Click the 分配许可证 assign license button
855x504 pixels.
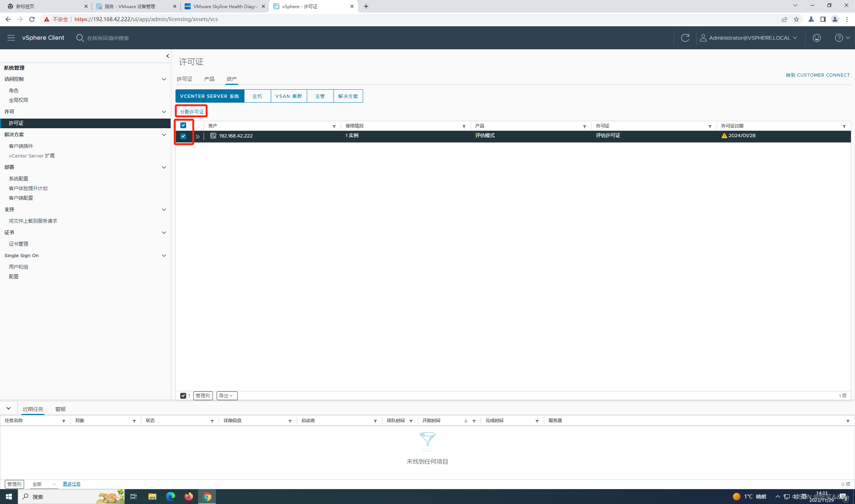point(192,112)
